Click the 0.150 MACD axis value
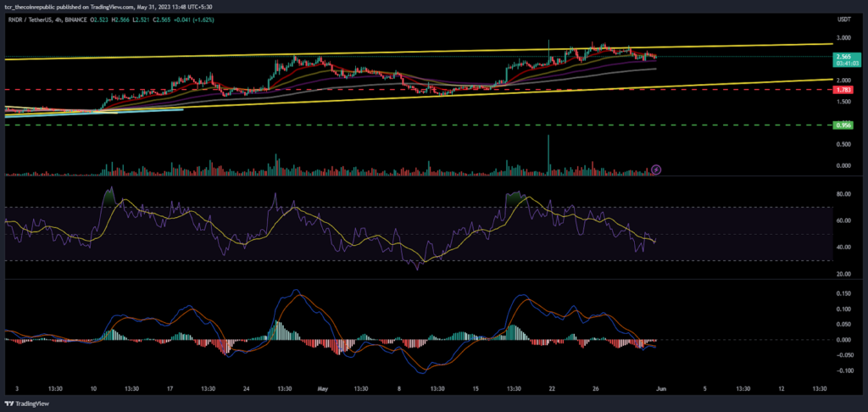The height and width of the screenshot is (412, 868). click(843, 293)
